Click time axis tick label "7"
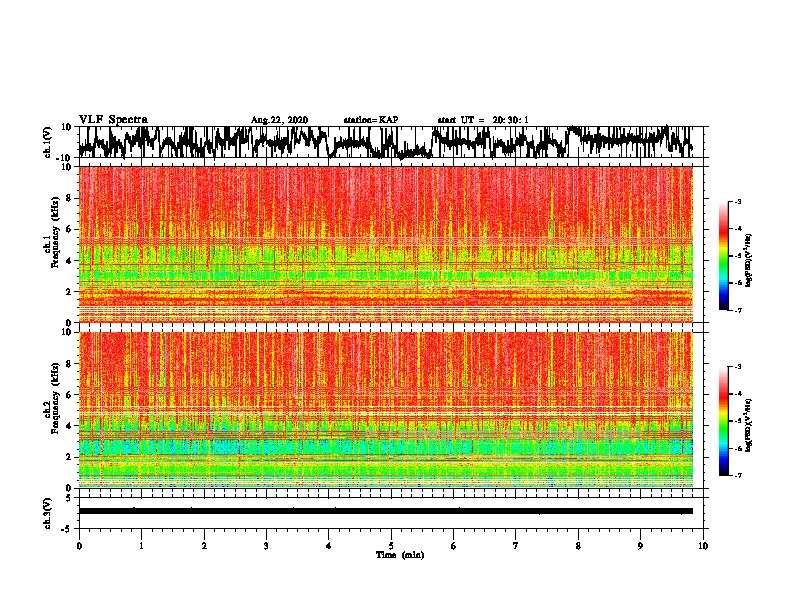The image size is (792, 612). pyautogui.click(x=516, y=546)
